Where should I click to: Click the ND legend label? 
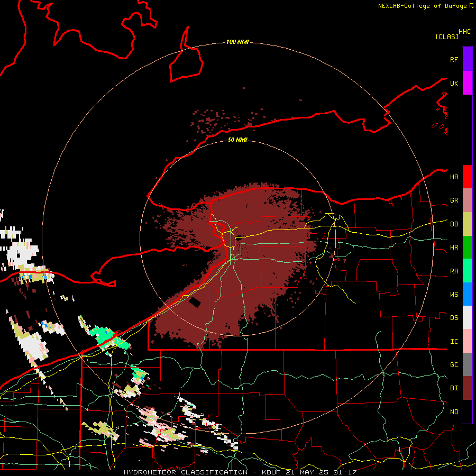click(454, 411)
